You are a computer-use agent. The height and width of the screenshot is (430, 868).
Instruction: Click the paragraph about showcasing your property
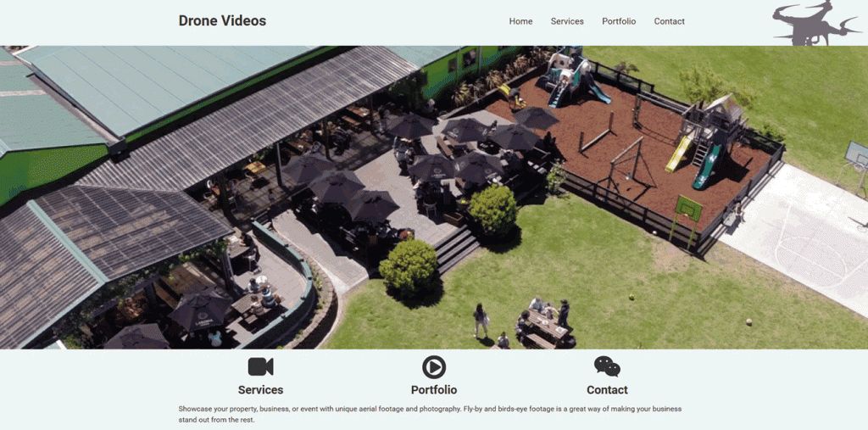tap(430, 414)
